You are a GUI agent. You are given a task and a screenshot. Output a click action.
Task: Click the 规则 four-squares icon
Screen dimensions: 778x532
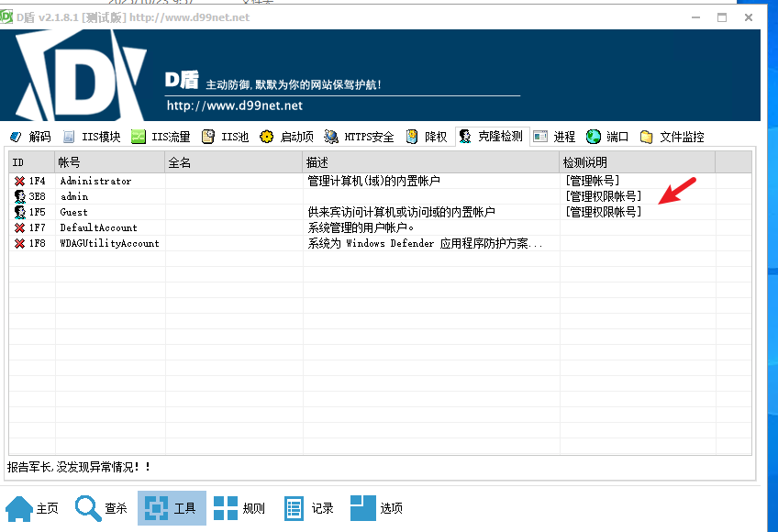click(x=226, y=508)
